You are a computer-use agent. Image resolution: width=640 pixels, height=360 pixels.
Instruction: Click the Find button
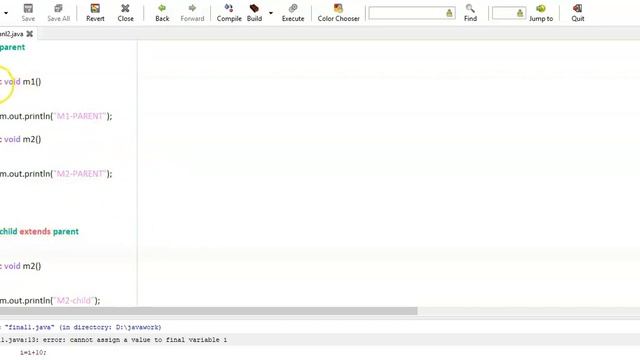470,13
